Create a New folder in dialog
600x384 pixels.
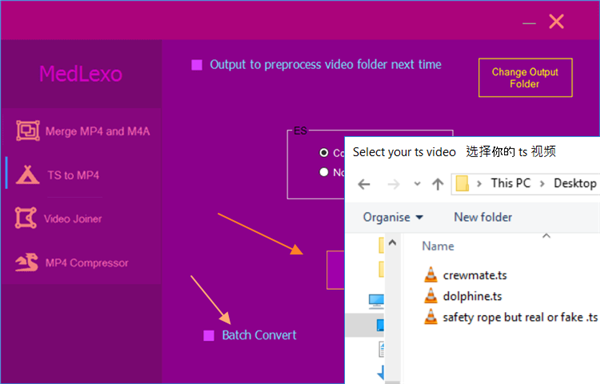[x=483, y=217]
